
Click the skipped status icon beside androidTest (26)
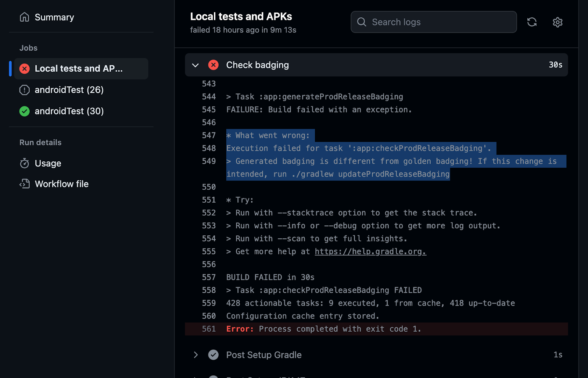click(24, 90)
